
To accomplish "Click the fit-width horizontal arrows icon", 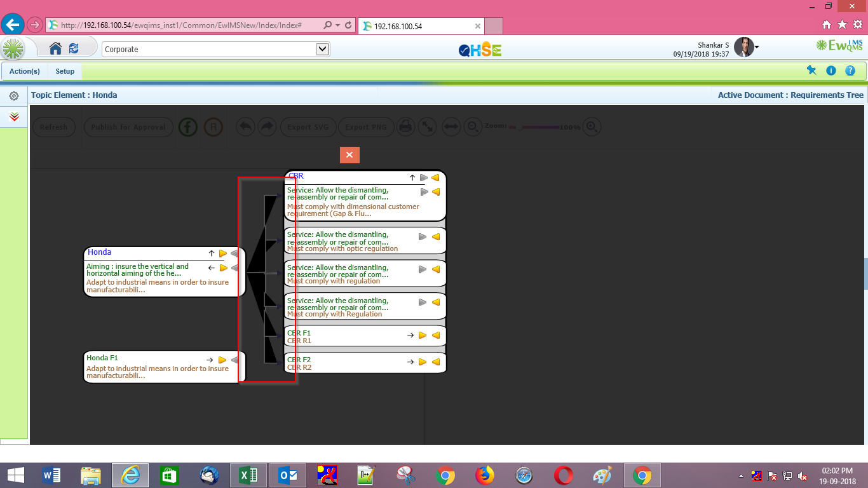I will [451, 127].
